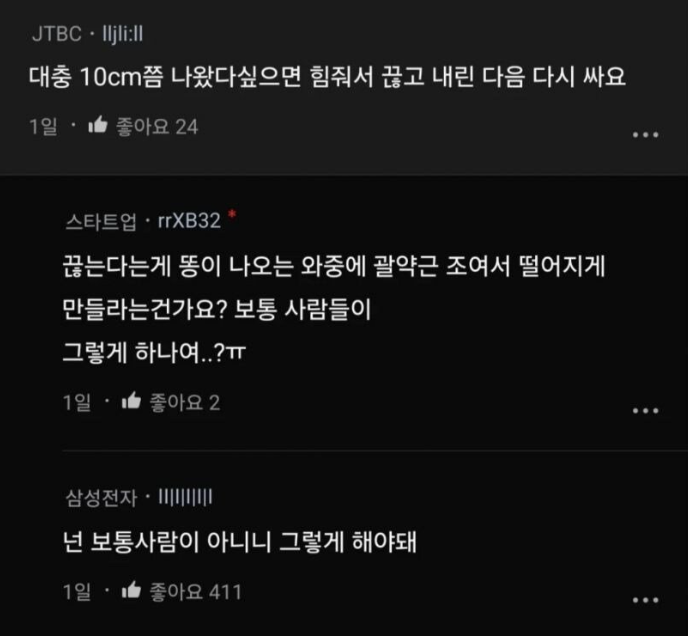Tap thumbs-up icon on 스타트업 rrXB32 reply
Viewport: 688px width, 636px height.
click(131, 401)
